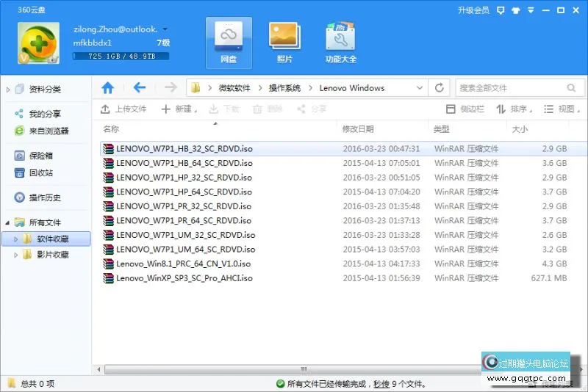
Task: Click the 删除 delete button
Action: tap(268, 109)
